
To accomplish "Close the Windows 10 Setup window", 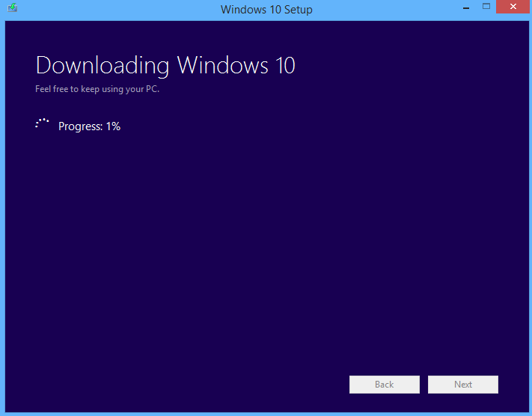I will pos(513,7).
